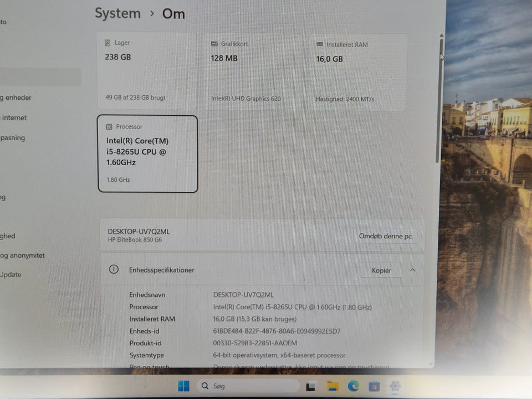This screenshot has height=399, width=532.
Task: Click the Produkt-id label
Action: [145, 343]
